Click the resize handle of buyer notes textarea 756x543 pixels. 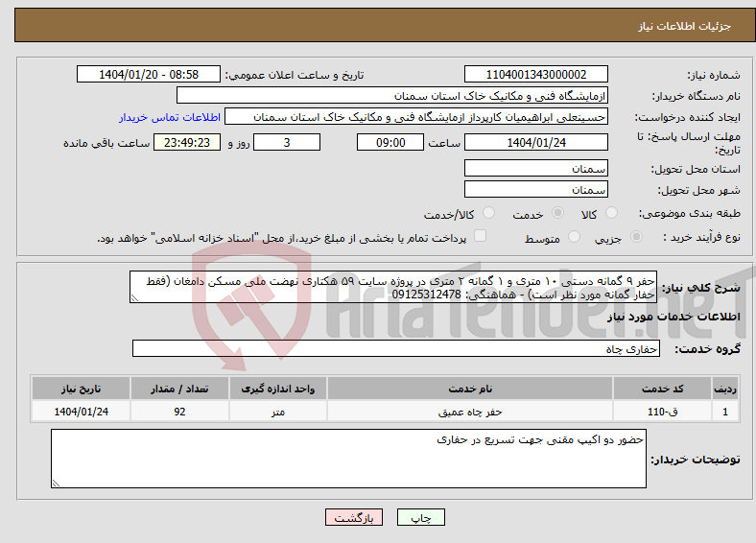point(56,484)
